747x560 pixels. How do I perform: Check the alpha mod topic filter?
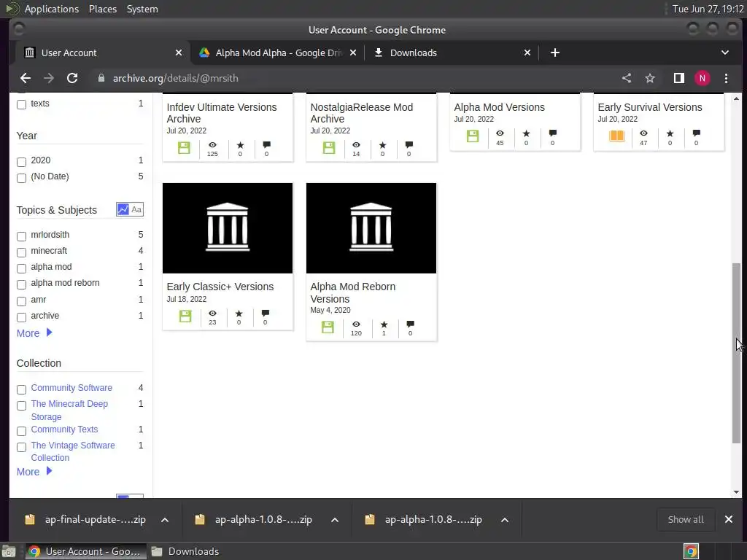point(21,268)
